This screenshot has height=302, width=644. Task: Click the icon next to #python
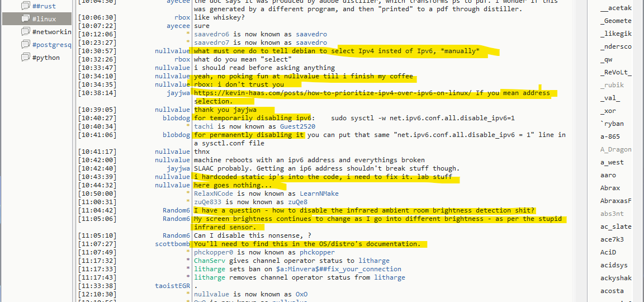tap(25, 58)
